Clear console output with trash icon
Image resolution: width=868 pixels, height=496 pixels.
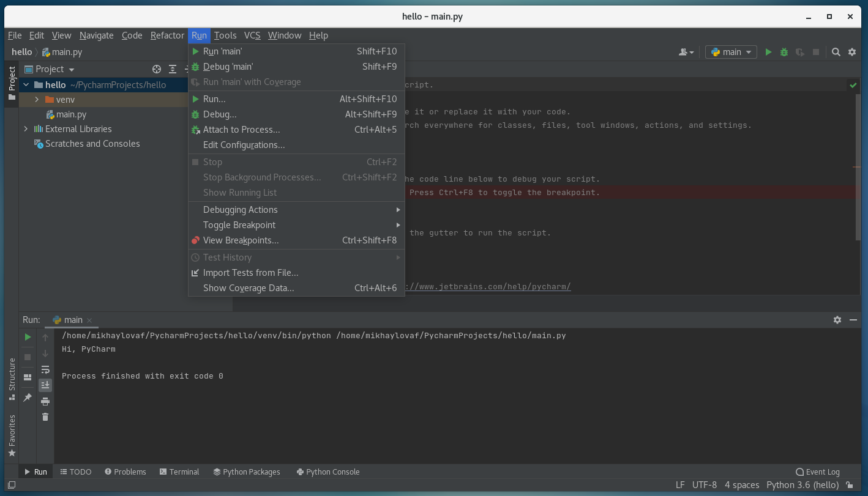(x=45, y=417)
